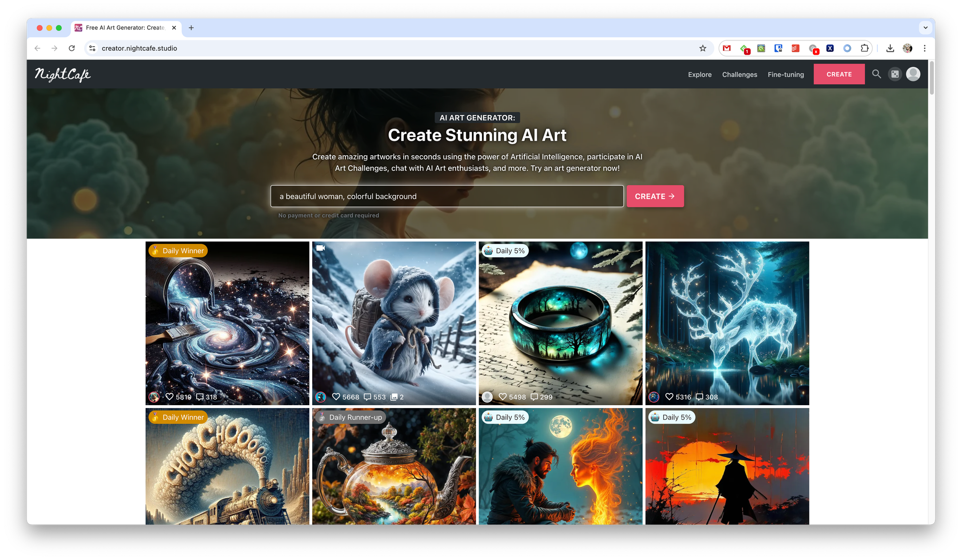This screenshot has width=962, height=560.
Task: Click the art prompt text field
Action: (446, 196)
